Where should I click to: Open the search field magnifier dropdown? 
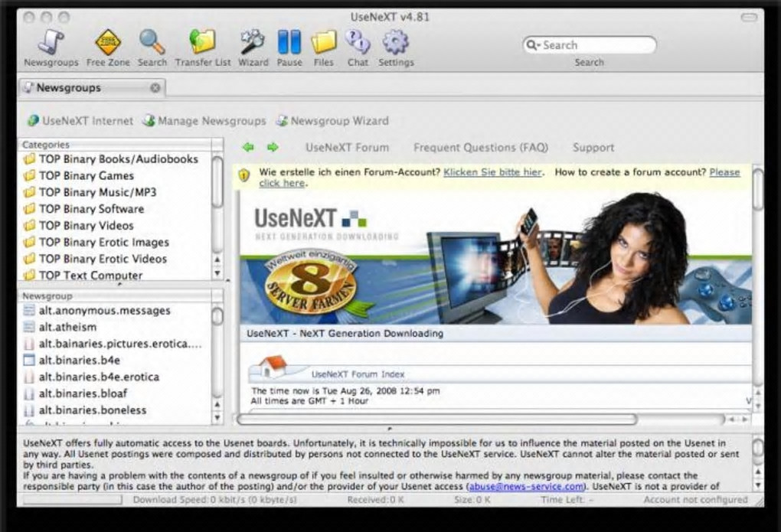(x=533, y=45)
